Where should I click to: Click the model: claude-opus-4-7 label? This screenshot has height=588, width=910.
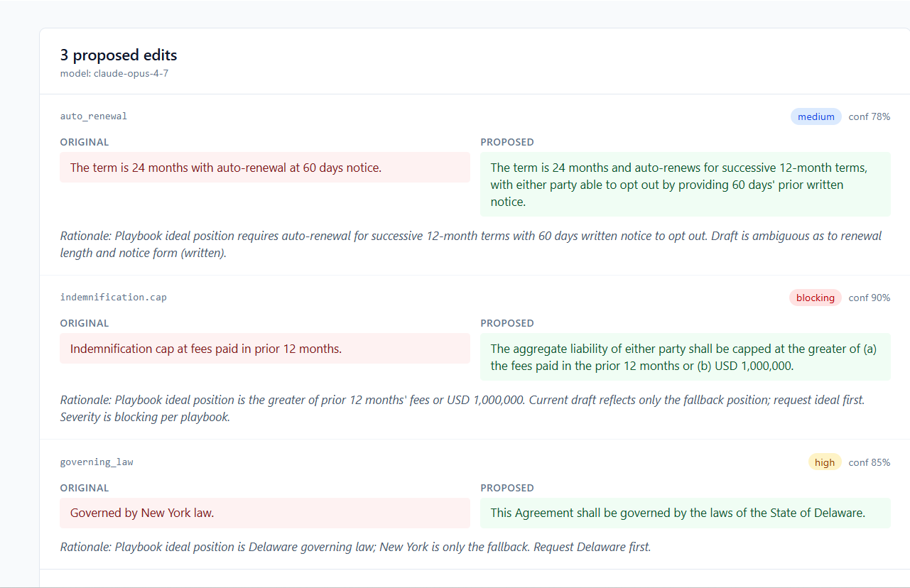(x=114, y=73)
